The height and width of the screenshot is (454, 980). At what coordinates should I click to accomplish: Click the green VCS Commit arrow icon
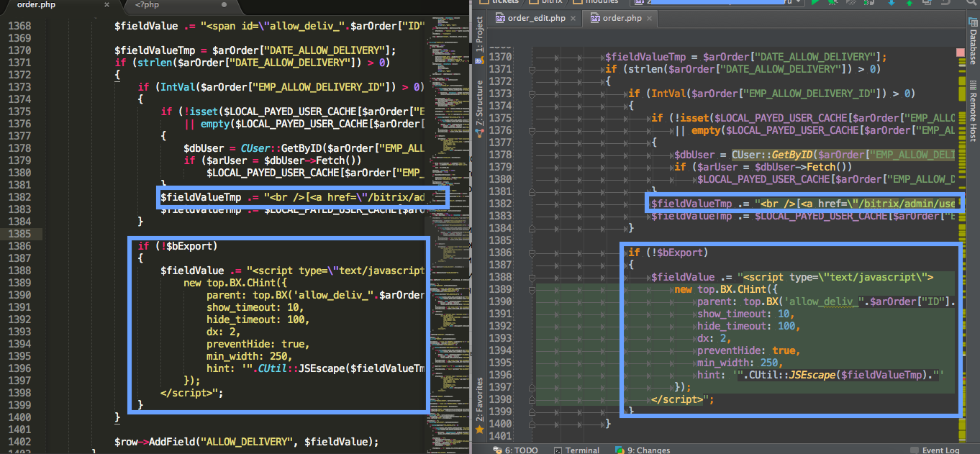(x=909, y=2)
